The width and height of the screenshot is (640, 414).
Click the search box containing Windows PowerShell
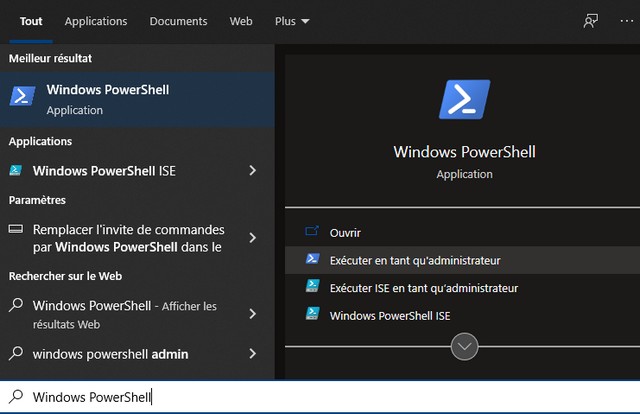[x=320, y=397]
